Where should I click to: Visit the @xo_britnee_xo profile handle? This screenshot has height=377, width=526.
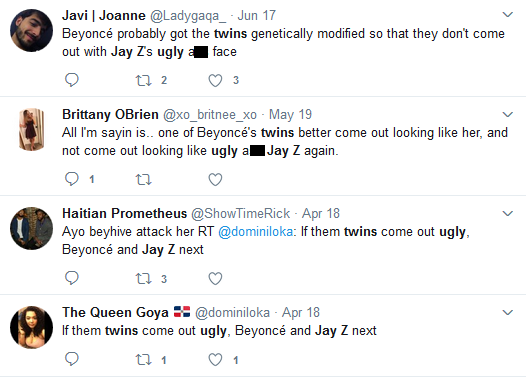(x=210, y=115)
